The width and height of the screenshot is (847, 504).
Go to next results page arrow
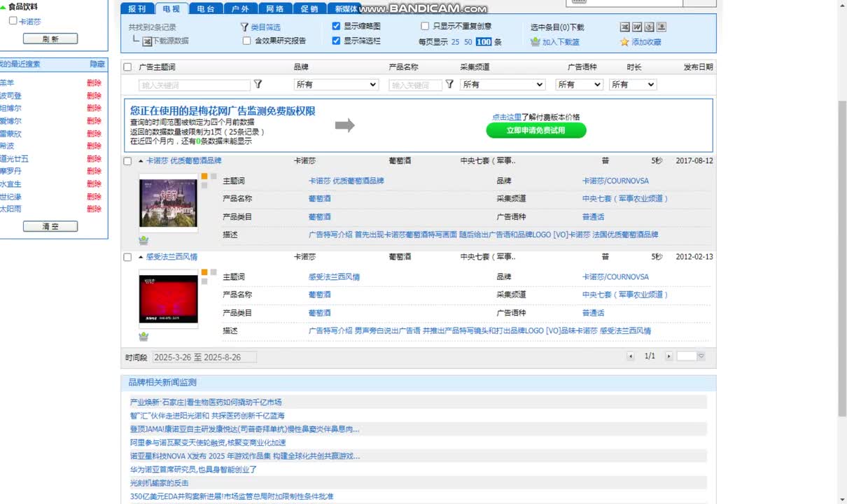[x=668, y=356]
